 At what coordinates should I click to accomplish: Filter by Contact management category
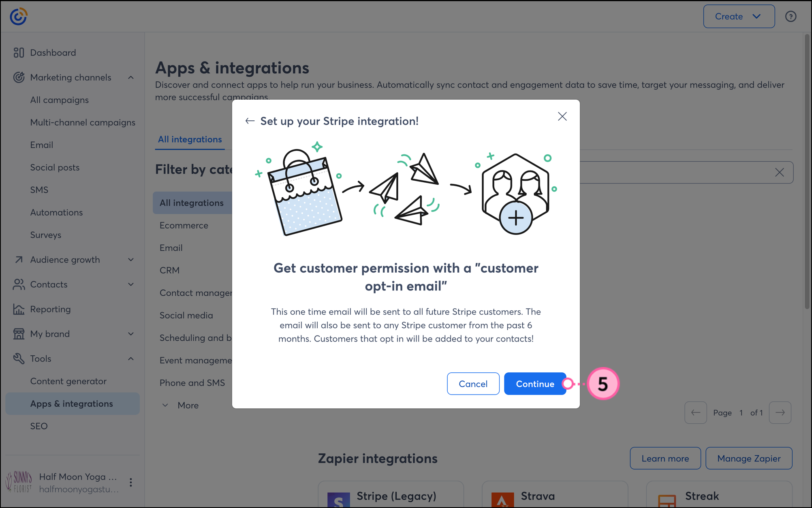[x=196, y=293]
